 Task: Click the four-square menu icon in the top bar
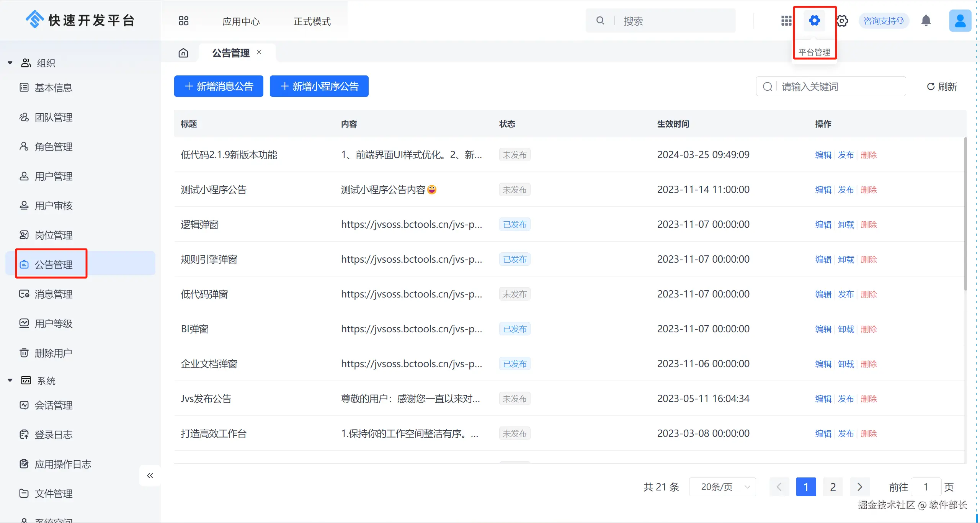point(184,21)
